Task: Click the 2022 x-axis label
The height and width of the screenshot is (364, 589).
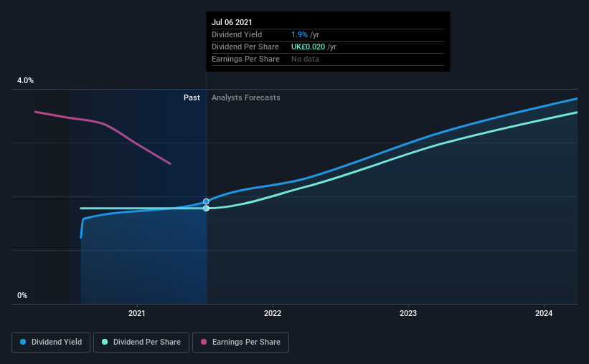Action: click(x=273, y=313)
